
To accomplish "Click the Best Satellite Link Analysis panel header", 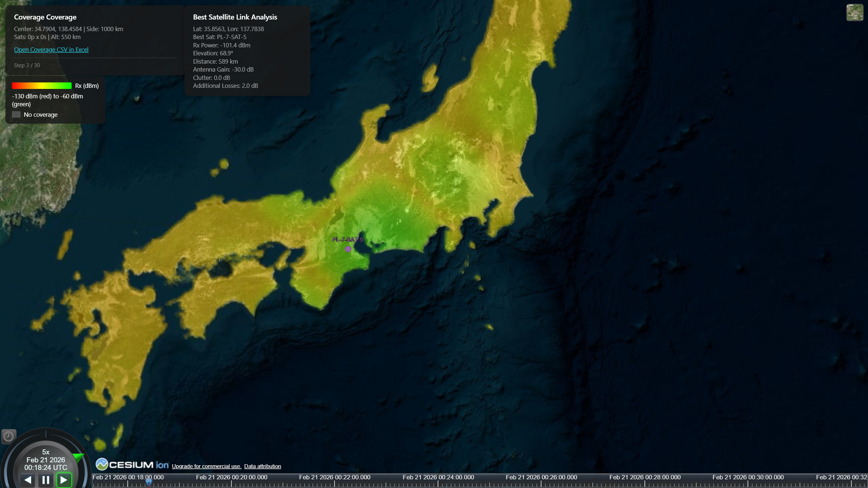I will pos(235,17).
